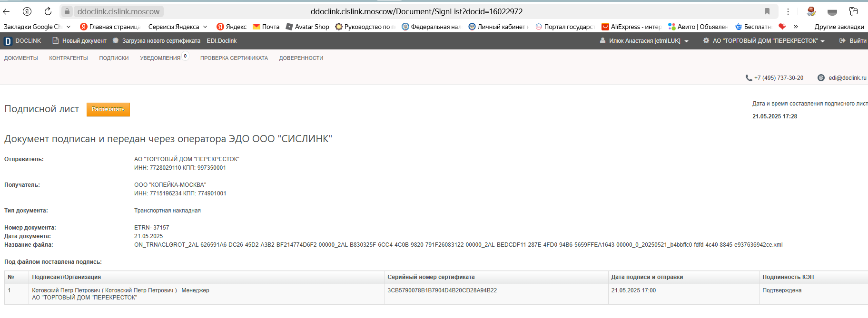This screenshot has width=868, height=318.
Task: Open the Портал государст bookmark
Action: (565, 27)
